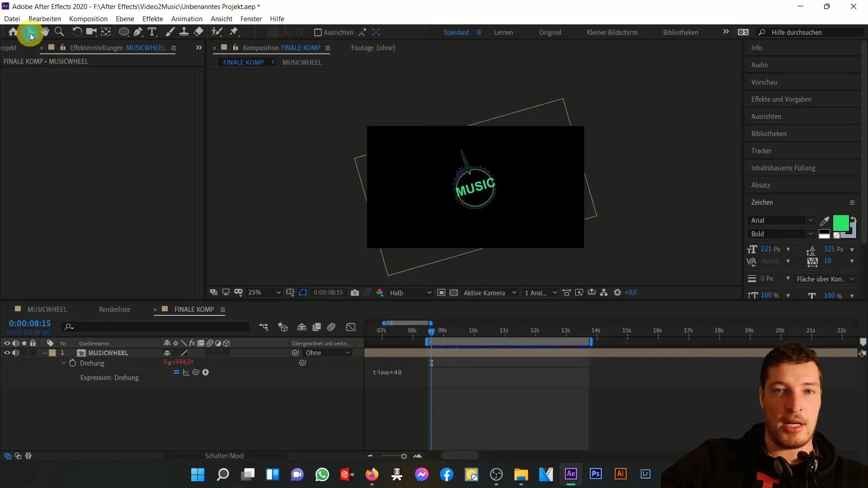Image resolution: width=868 pixels, height=488 pixels.
Task: Click the Komposition menu item
Action: 88,19
